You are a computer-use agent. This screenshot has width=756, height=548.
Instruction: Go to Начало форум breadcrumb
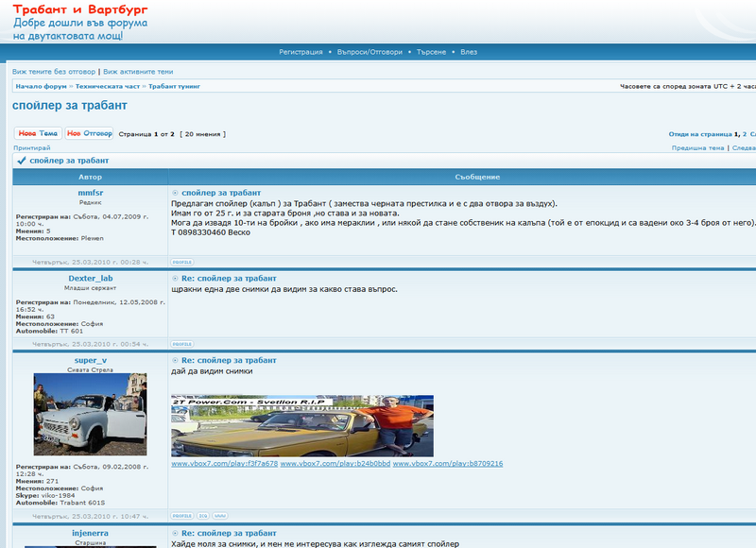tap(41, 86)
